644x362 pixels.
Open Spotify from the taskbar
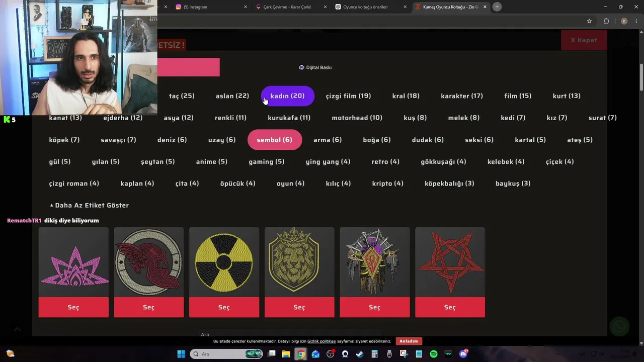434,354
